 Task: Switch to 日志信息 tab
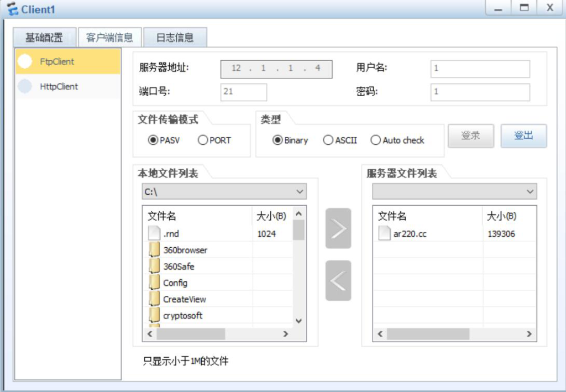coord(175,38)
